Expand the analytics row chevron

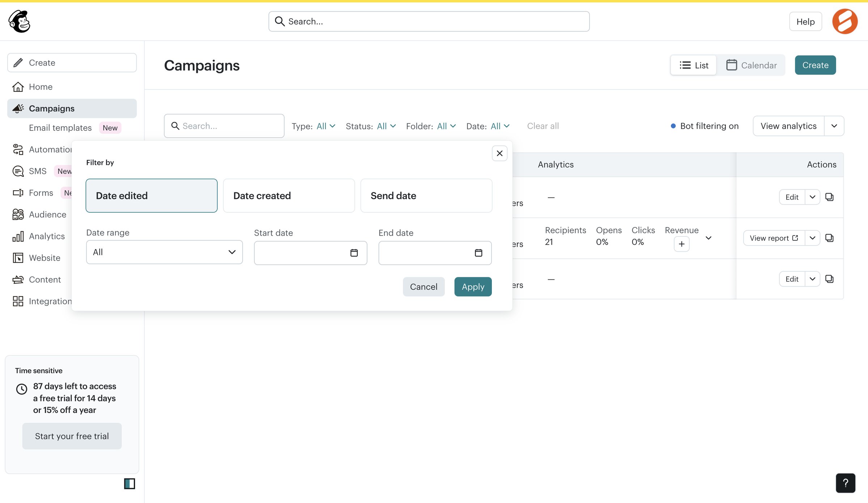click(709, 238)
